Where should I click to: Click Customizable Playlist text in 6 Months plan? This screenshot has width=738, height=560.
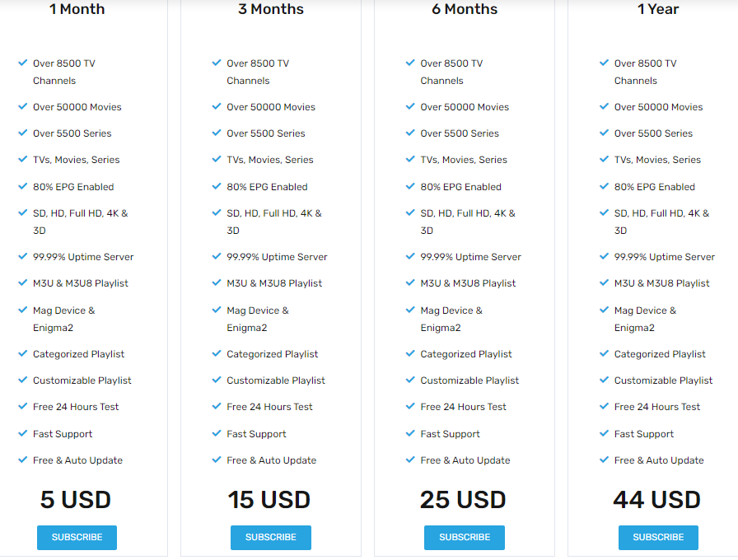[x=469, y=380]
